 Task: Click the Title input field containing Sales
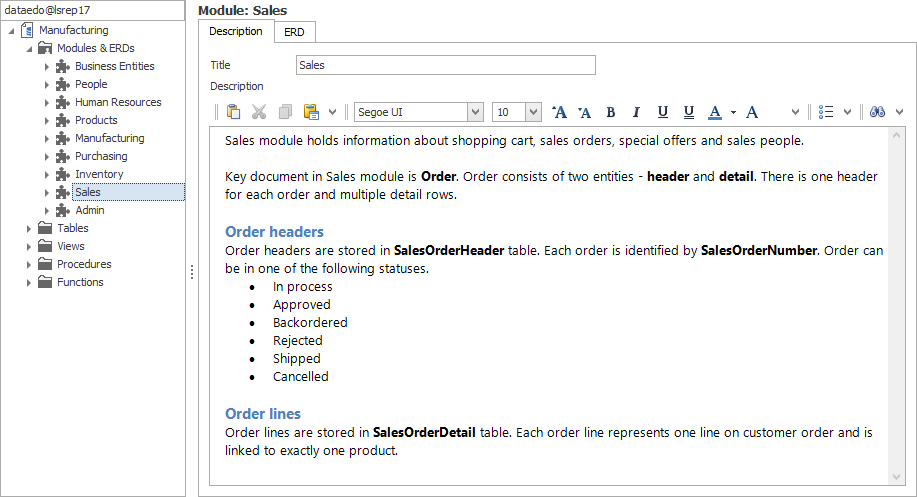click(x=445, y=65)
